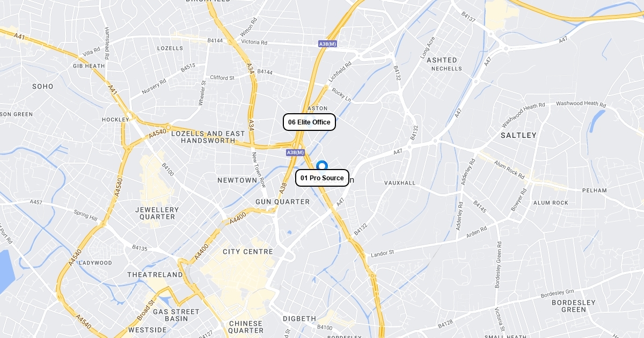Select the Landor St road label

click(383, 253)
